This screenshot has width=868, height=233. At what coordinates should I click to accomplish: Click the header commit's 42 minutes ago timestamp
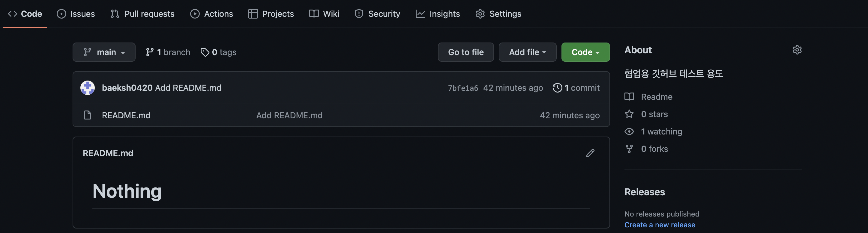[x=513, y=88]
